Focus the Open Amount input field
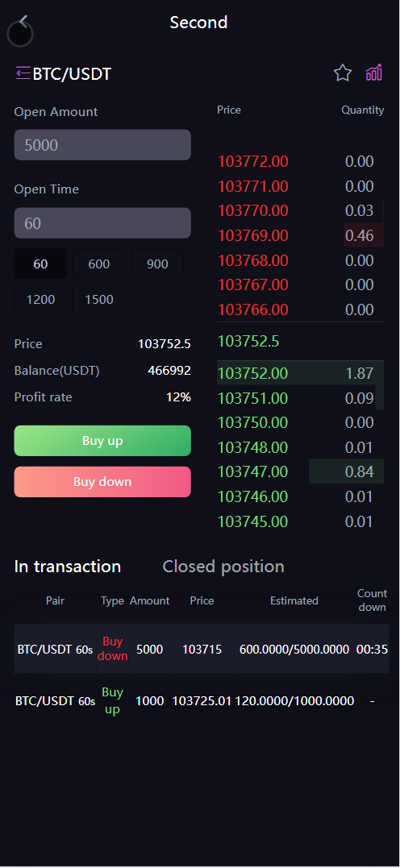The height and width of the screenshot is (868, 400). click(x=102, y=145)
